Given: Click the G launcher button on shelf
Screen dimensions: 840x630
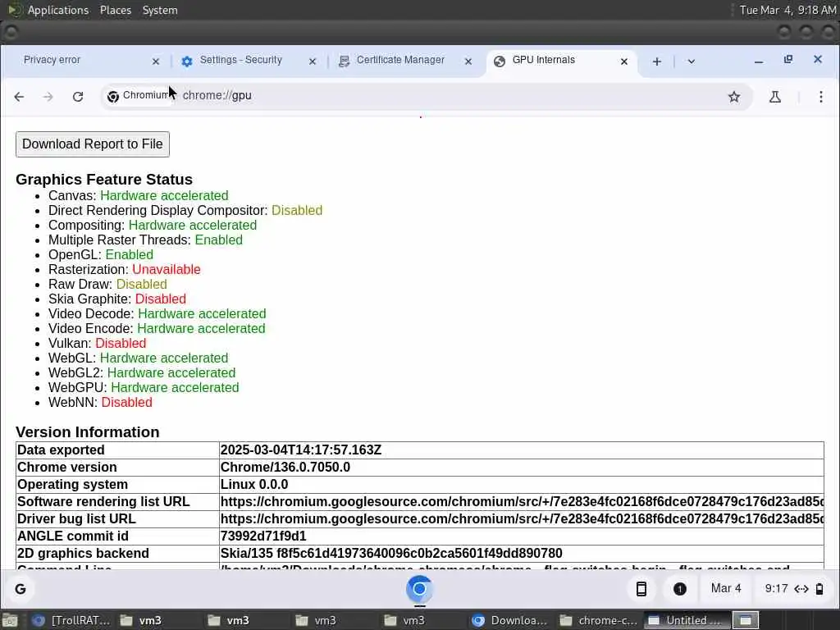Looking at the screenshot, I should click(x=21, y=589).
